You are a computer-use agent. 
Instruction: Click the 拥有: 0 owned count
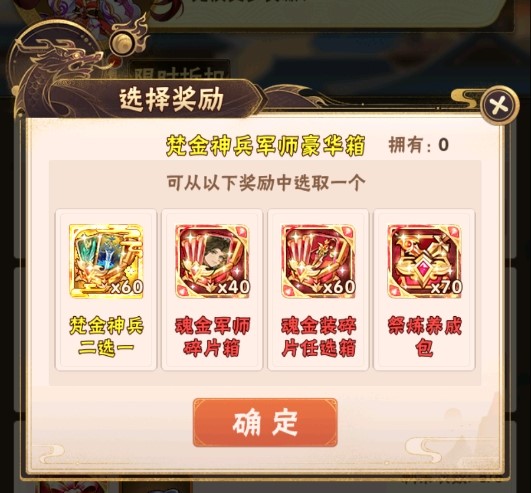pyautogui.click(x=419, y=145)
